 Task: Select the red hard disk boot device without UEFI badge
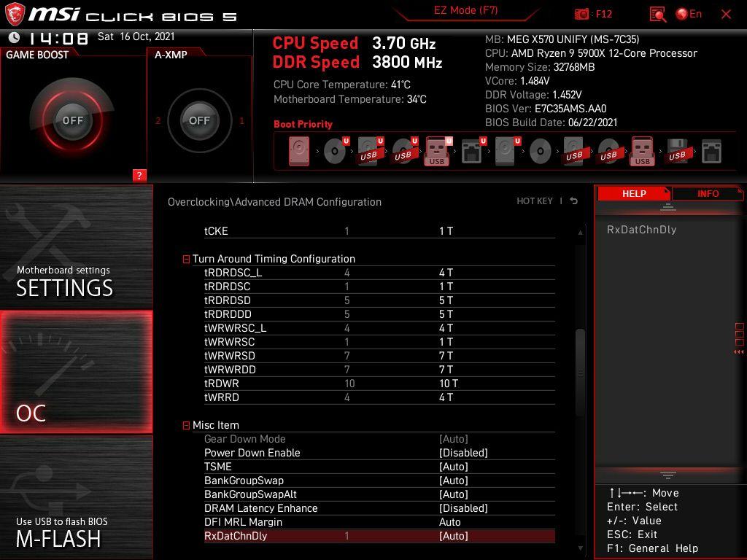(299, 152)
